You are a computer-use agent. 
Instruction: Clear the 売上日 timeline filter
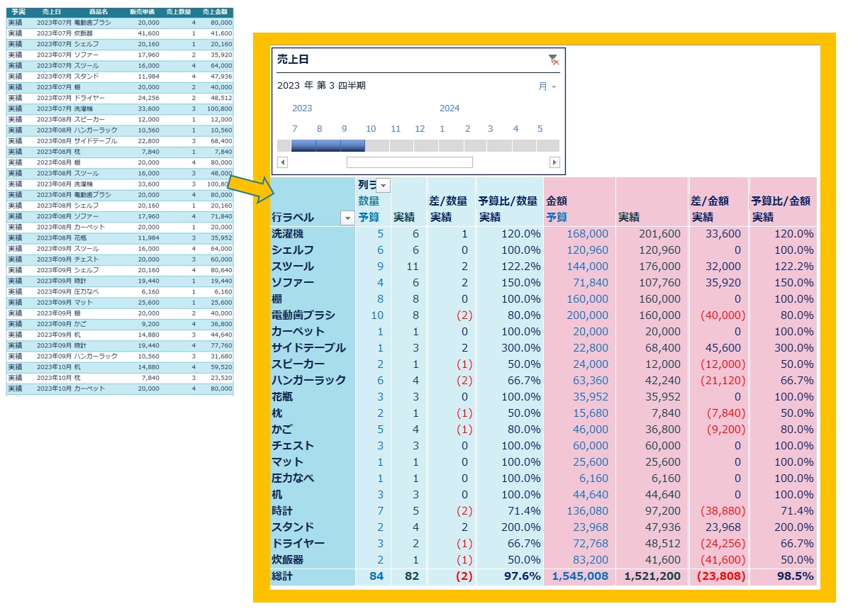(554, 60)
